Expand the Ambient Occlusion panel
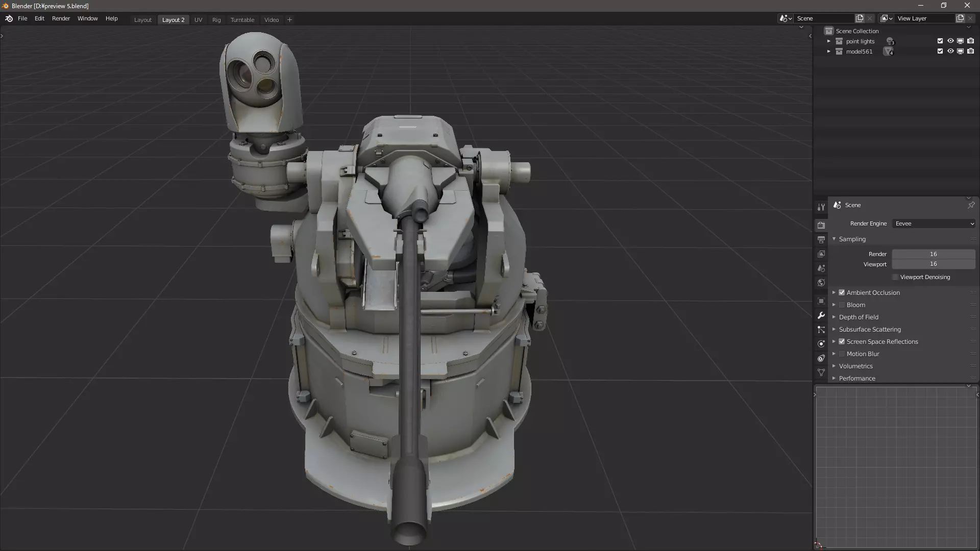 click(x=834, y=293)
